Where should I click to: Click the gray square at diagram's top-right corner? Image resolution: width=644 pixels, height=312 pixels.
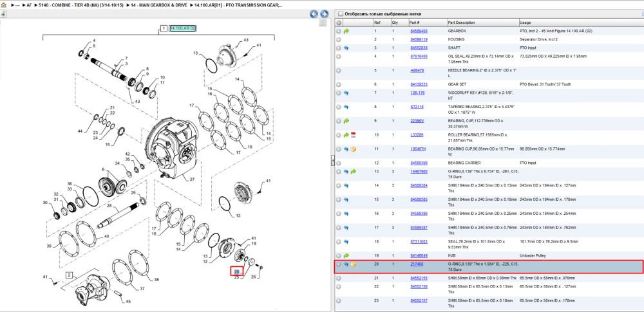(323, 23)
